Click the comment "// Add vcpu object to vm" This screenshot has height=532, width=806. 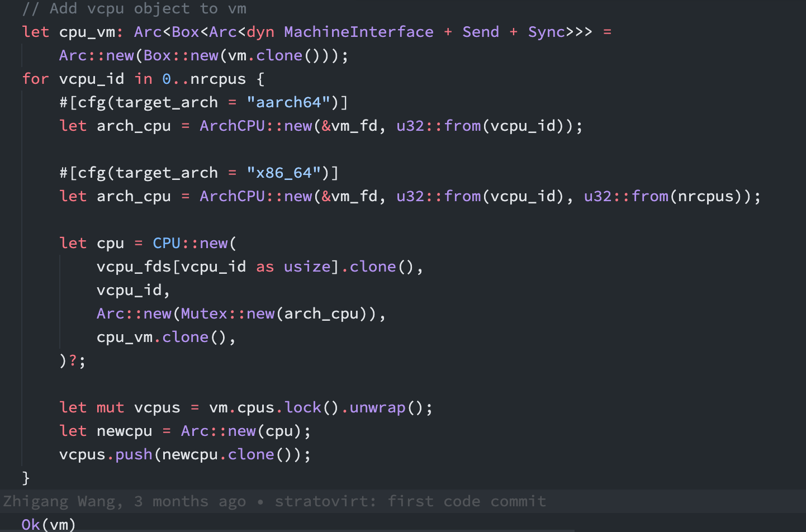[x=134, y=8]
